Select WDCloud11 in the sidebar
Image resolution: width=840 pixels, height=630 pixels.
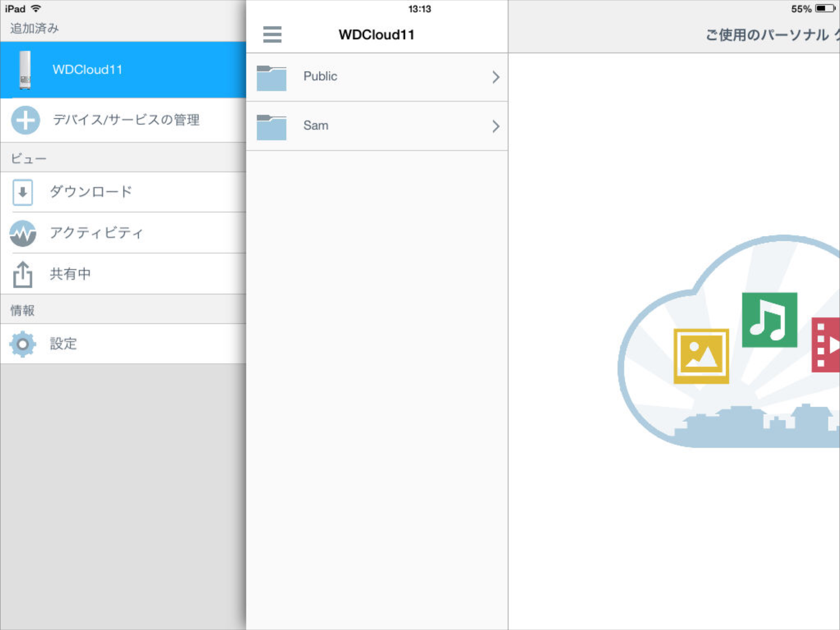click(x=87, y=70)
